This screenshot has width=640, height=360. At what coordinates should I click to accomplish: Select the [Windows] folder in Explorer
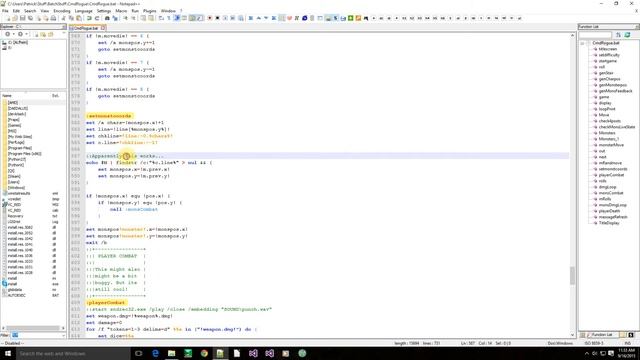16,188
